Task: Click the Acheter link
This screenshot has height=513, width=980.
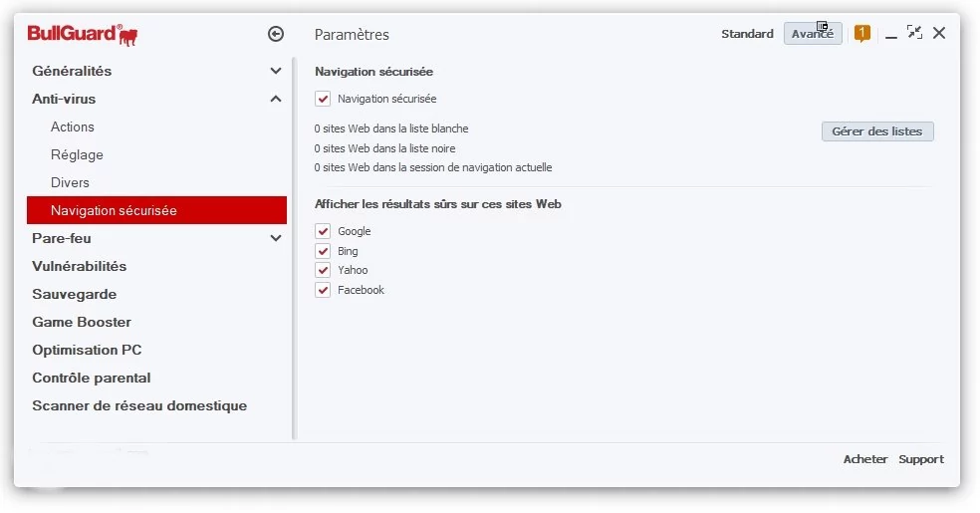Action: tap(865, 459)
